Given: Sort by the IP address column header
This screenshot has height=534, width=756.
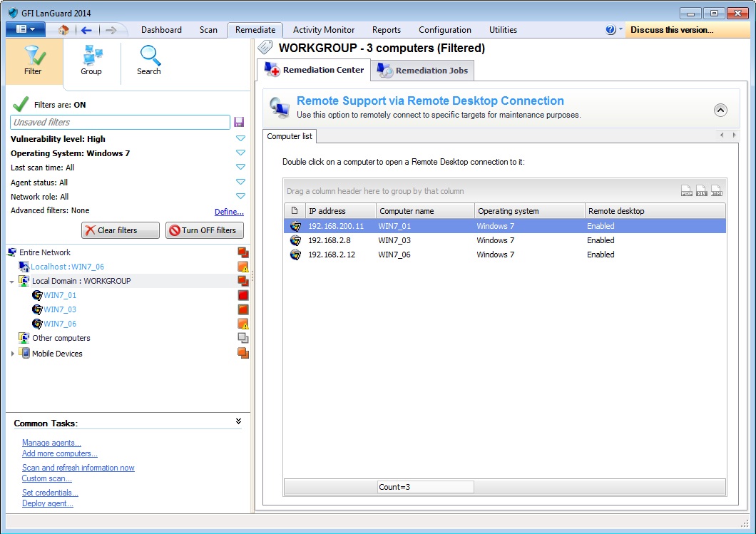Looking at the screenshot, I should tap(340, 210).
